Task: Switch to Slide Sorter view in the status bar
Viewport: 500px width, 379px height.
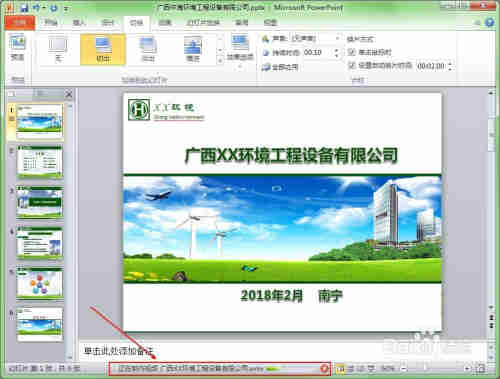Action: [351, 369]
